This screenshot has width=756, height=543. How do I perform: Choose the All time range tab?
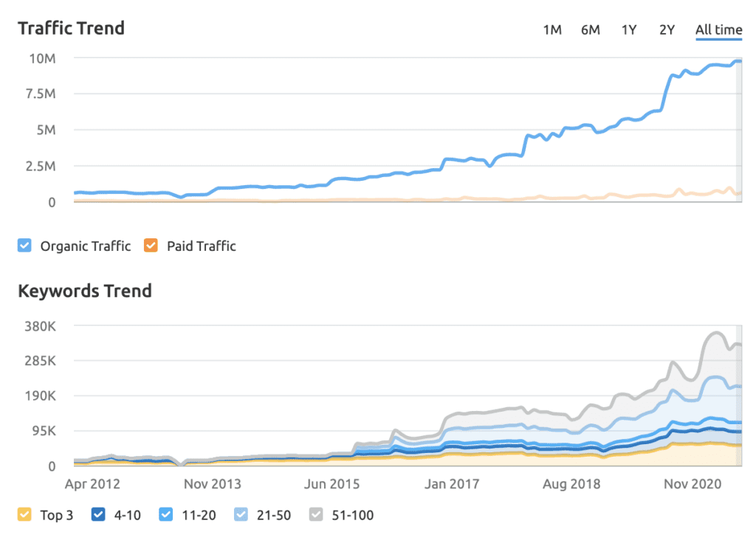(x=718, y=30)
